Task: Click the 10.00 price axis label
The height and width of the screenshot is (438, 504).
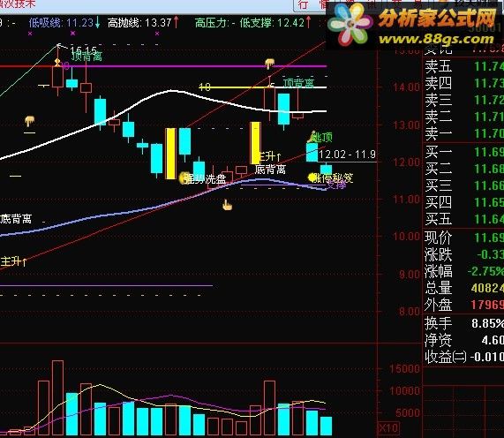Action: pyautogui.click(x=406, y=237)
